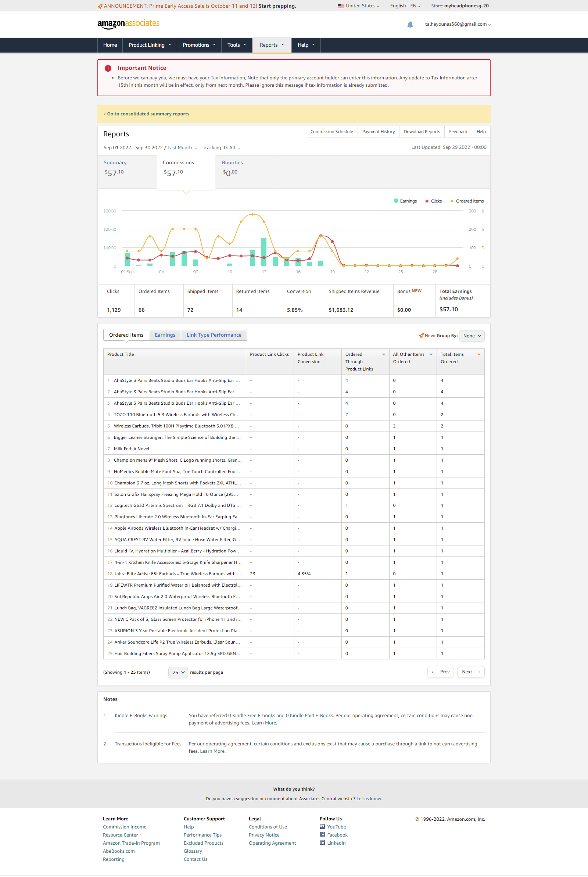This screenshot has width=588, height=877.
Task: Sort by Total Items Ordered arrow
Action: tap(479, 354)
